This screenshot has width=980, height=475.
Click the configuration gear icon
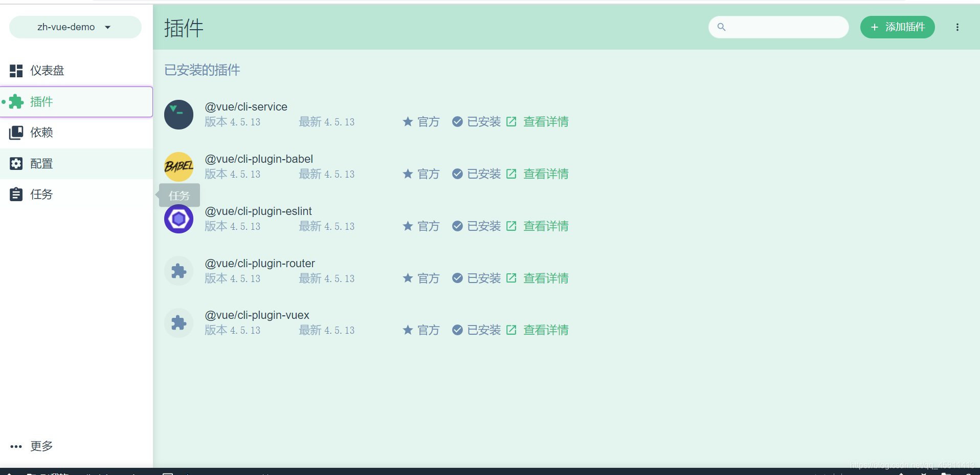16,164
